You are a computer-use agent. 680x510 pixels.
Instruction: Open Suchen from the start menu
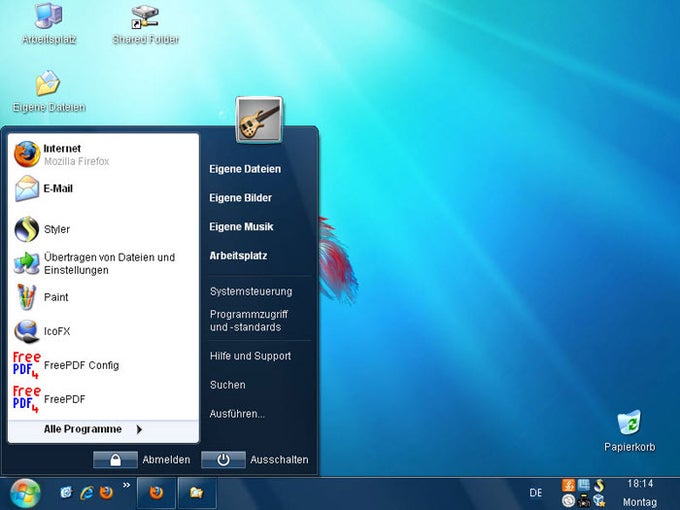point(228,385)
